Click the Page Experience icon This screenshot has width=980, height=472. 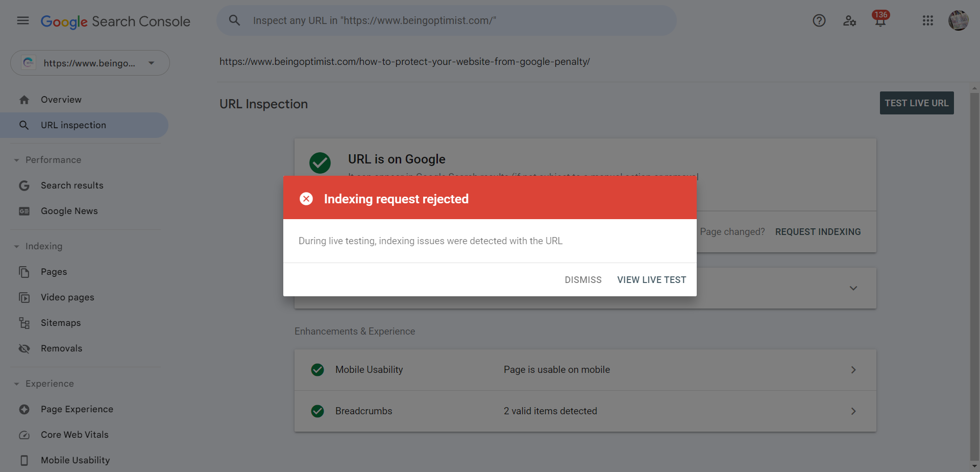pos(24,409)
